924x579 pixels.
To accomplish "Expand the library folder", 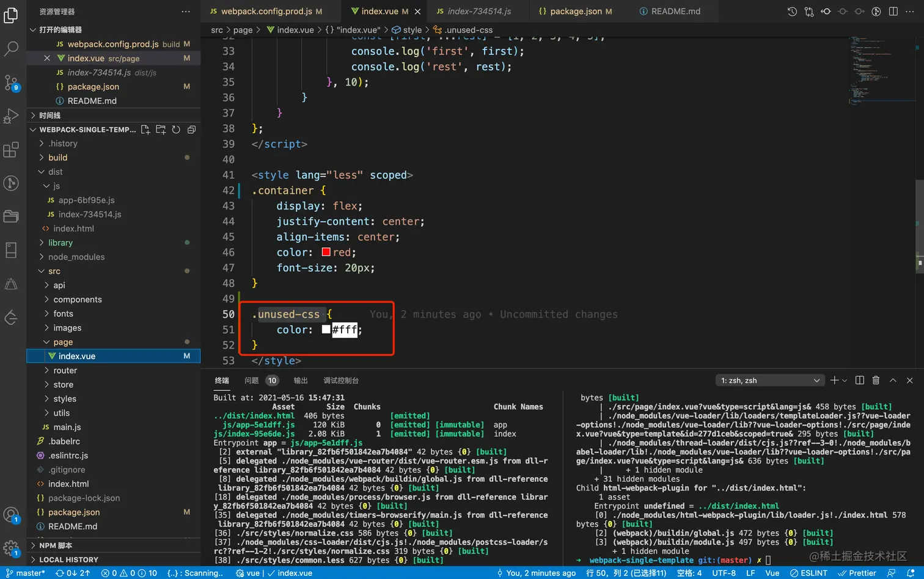I will (61, 242).
